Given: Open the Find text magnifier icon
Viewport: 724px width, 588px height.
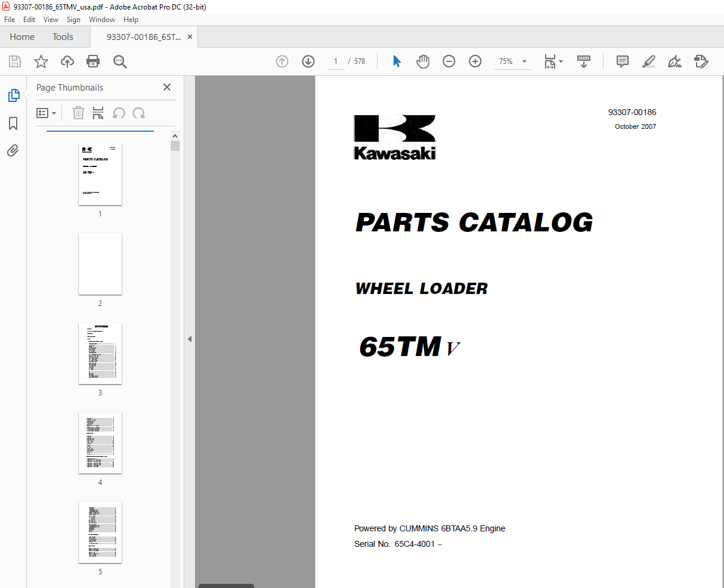Looking at the screenshot, I should [x=120, y=61].
